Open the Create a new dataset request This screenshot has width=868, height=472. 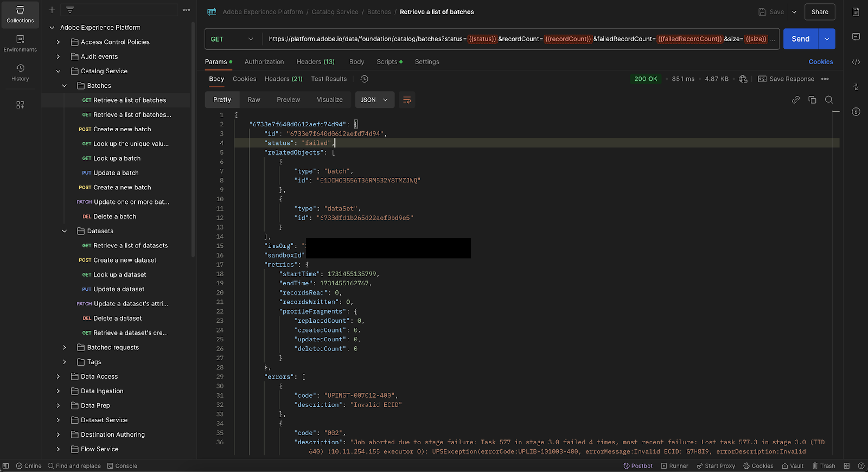coord(125,260)
